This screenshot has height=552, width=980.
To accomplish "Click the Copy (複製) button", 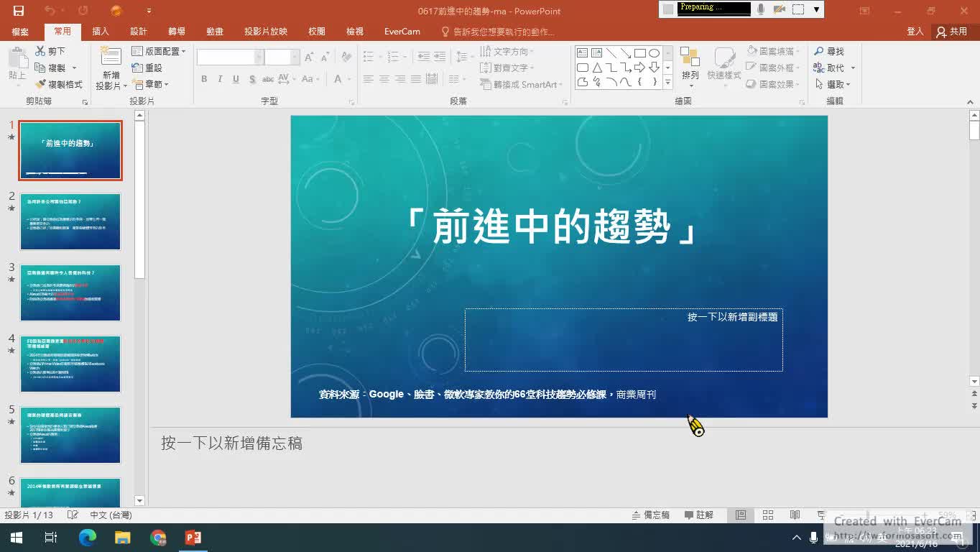I will 50,68.
